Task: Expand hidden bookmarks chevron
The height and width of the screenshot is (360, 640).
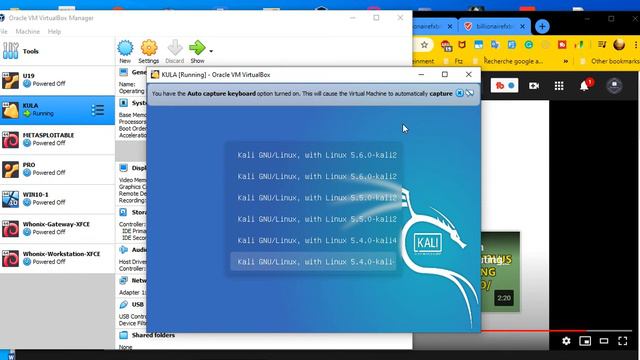Action: pyautogui.click(x=566, y=61)
